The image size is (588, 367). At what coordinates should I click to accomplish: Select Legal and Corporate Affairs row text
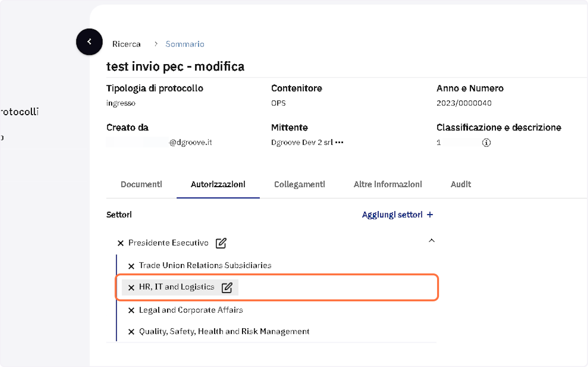[x=191, y=310]
